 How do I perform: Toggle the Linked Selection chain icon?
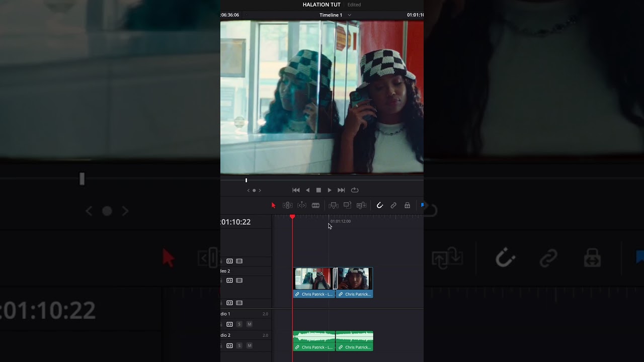tap(393, 205)
